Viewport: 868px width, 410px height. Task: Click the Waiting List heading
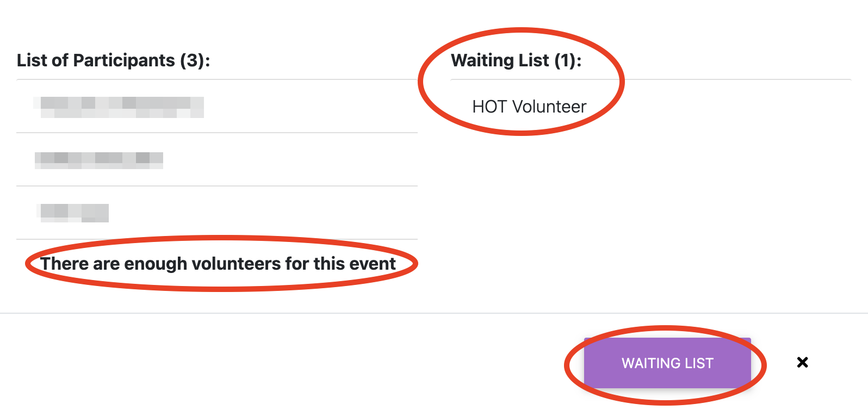click(516, 60)
